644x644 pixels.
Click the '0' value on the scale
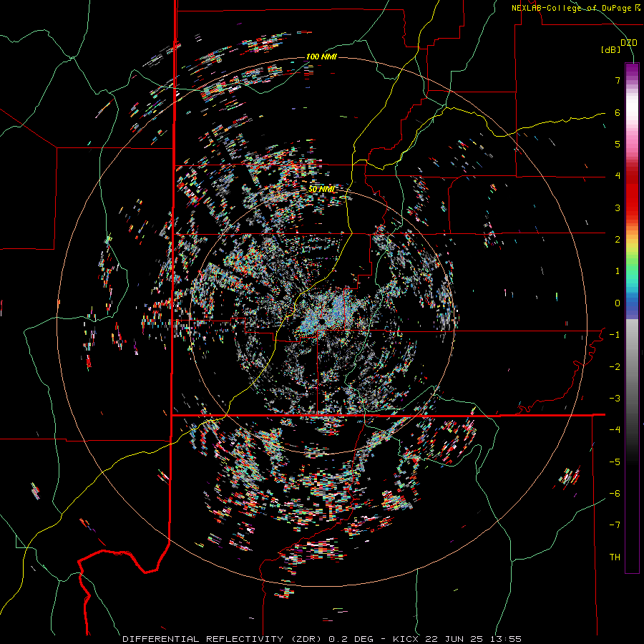point(618,303)
